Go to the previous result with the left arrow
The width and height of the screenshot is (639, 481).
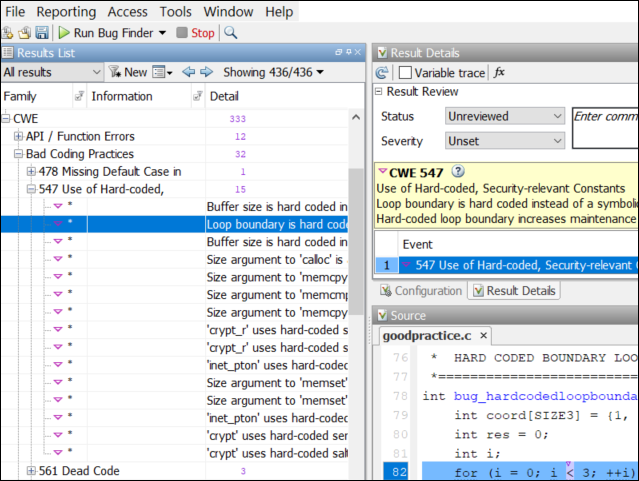tap(188, 72)
